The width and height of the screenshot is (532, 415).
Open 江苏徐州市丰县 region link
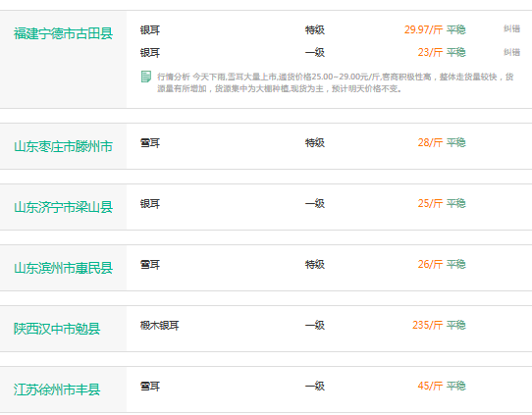pyautogui.click(x=57, y=389)
